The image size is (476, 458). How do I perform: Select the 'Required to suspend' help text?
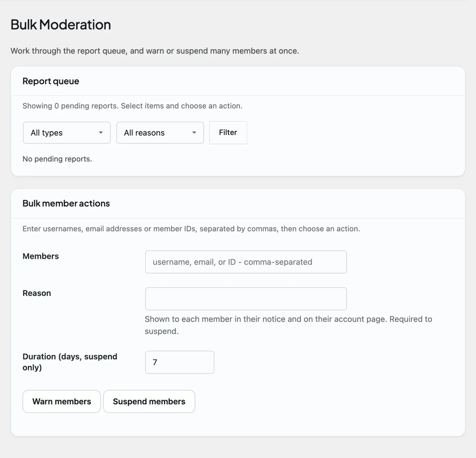click(x=288, y=325)
